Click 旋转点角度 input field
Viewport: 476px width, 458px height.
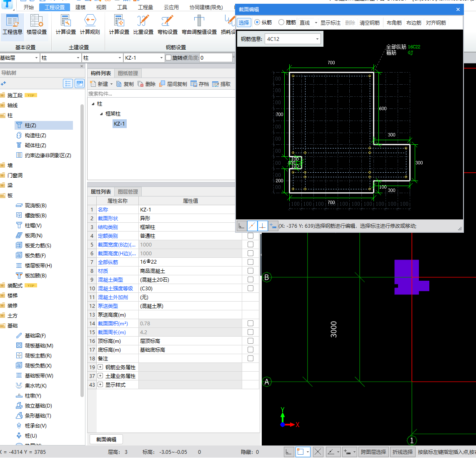216,58
